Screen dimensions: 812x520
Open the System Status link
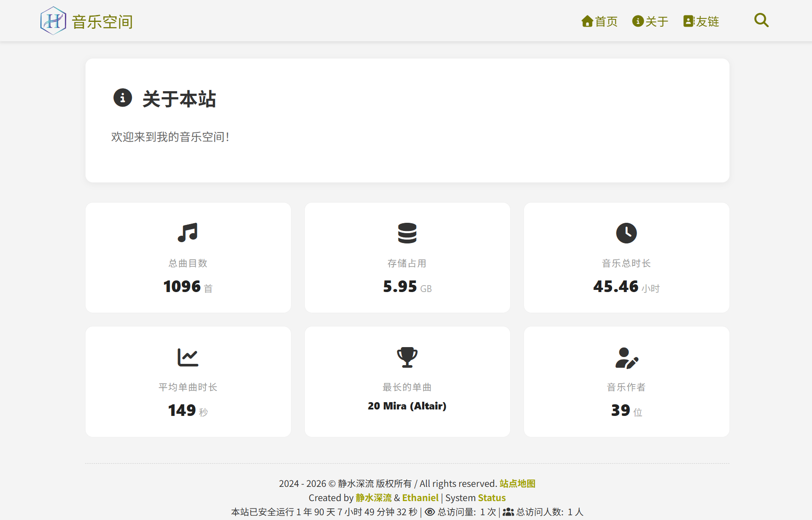[492, 498]
